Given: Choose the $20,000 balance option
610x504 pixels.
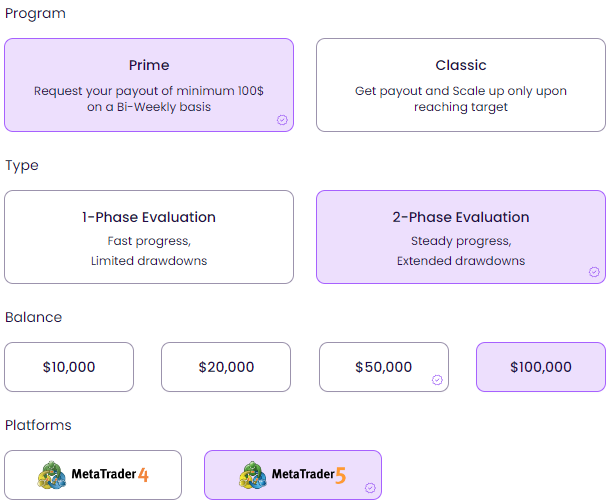Looking at the screenshot, I should (226, 367).
